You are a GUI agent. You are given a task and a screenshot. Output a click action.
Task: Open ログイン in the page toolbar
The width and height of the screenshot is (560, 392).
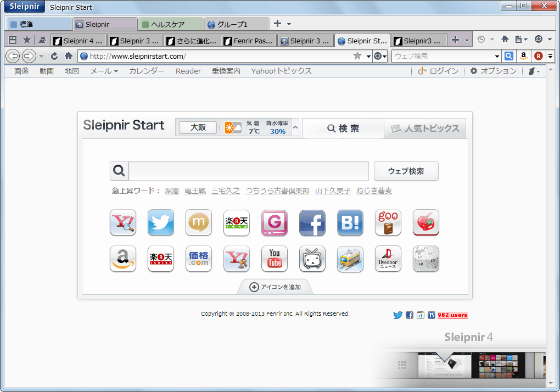pos(438,71)
